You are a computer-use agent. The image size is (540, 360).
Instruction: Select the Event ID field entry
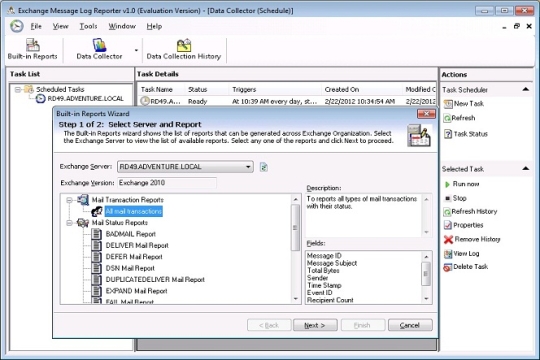[320, 292]
